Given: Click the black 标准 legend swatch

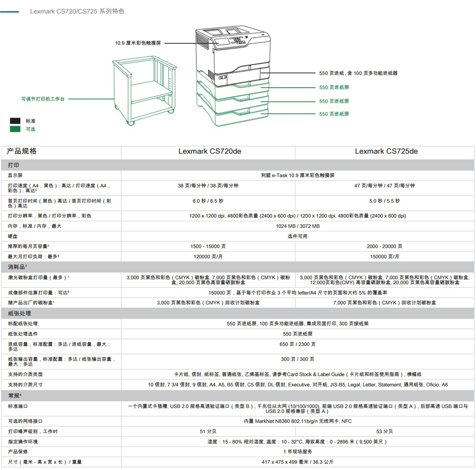Looking at the screenshot, I should point(15,121).
